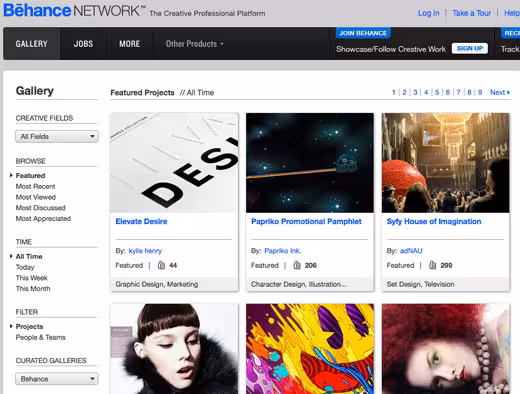Go to page 5 of results

pyautogui.click(x=437, y=92)
